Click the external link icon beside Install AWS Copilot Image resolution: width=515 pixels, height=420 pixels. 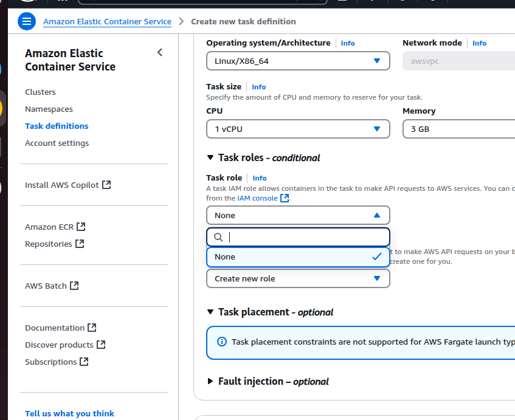(106, 185)
